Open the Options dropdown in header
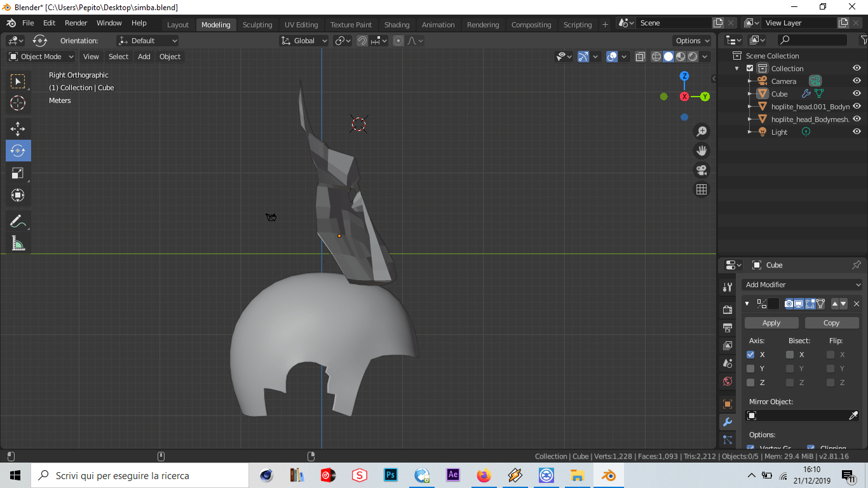 [x=693, y=41]
